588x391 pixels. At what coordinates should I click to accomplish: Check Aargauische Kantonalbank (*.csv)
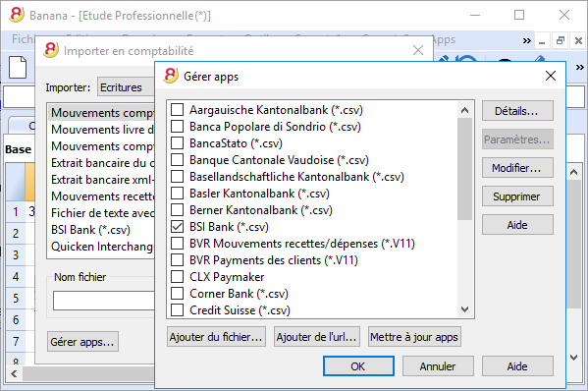(177, 110)
